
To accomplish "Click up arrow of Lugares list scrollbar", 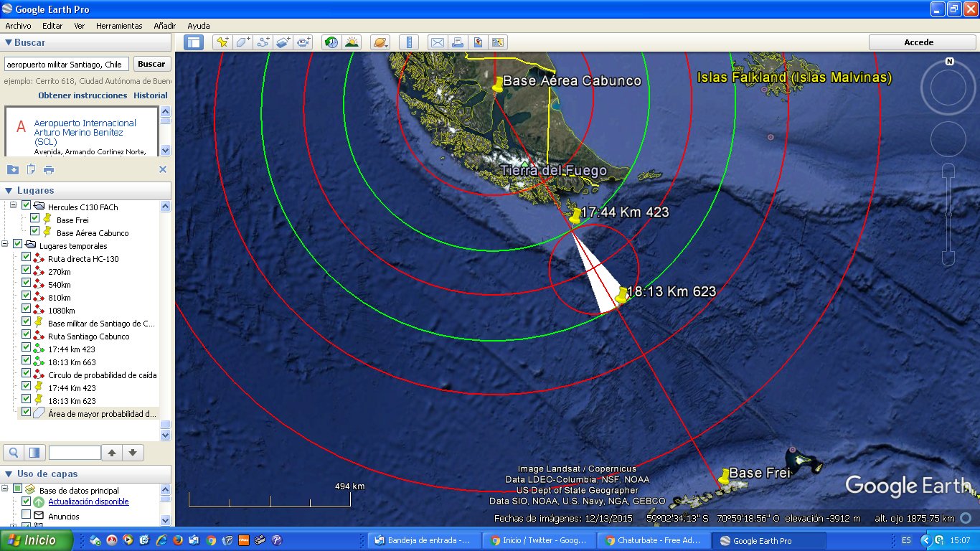I will point(166,207).
